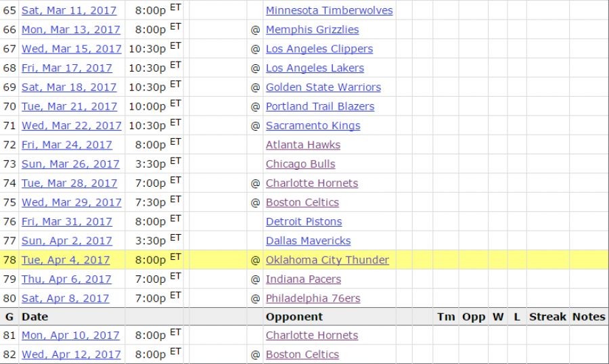Sort by the Opponent column header

[x=294, y=317]
